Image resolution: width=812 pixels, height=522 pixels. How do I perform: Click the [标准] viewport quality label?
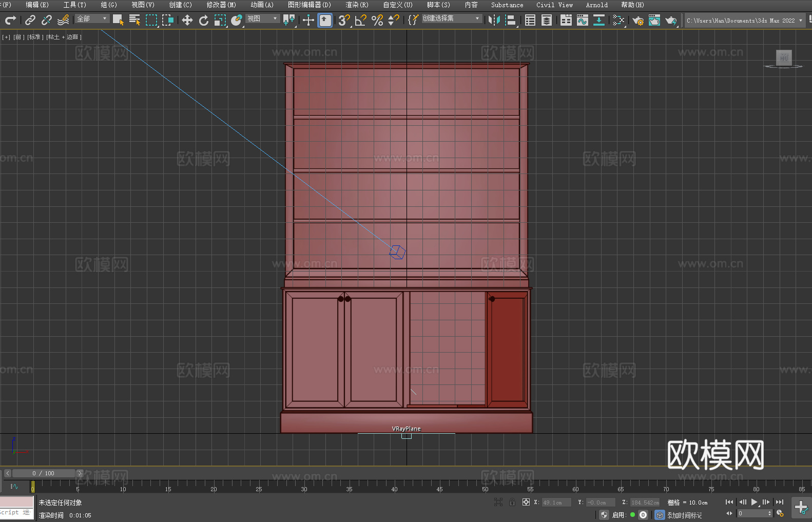click(x=35, y=37)
